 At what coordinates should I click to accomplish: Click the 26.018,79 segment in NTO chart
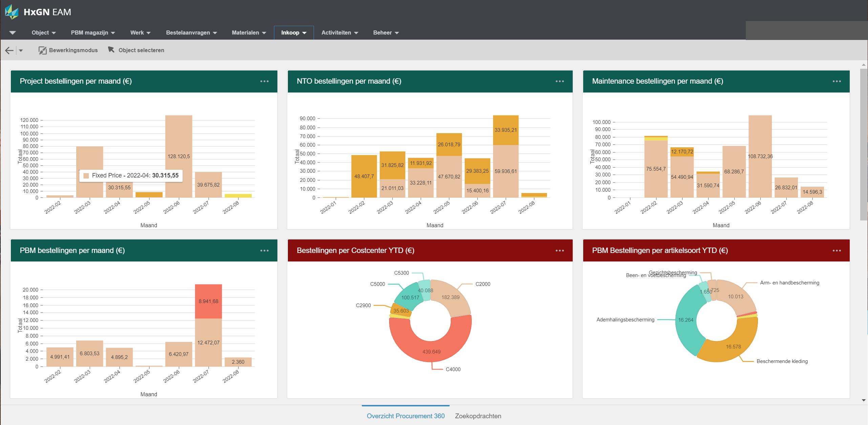[449, 145]
